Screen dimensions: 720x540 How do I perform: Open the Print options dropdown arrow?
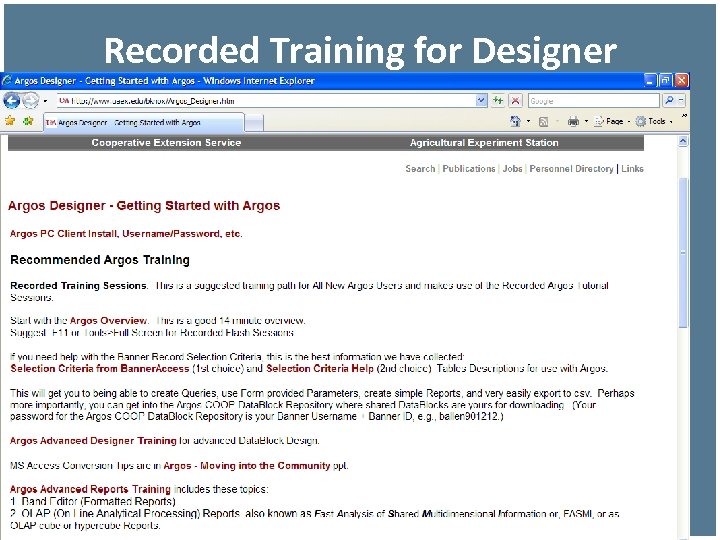586,122
